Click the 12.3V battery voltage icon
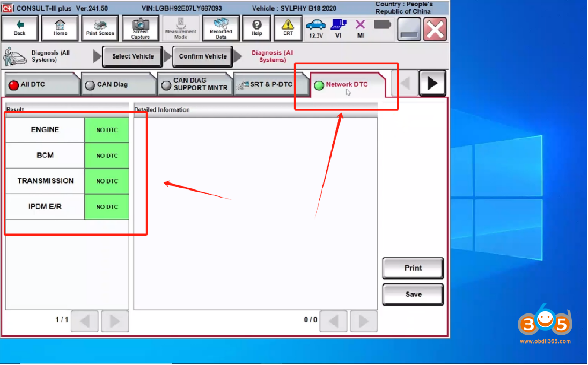588x365 pixels. click(315, 28)
